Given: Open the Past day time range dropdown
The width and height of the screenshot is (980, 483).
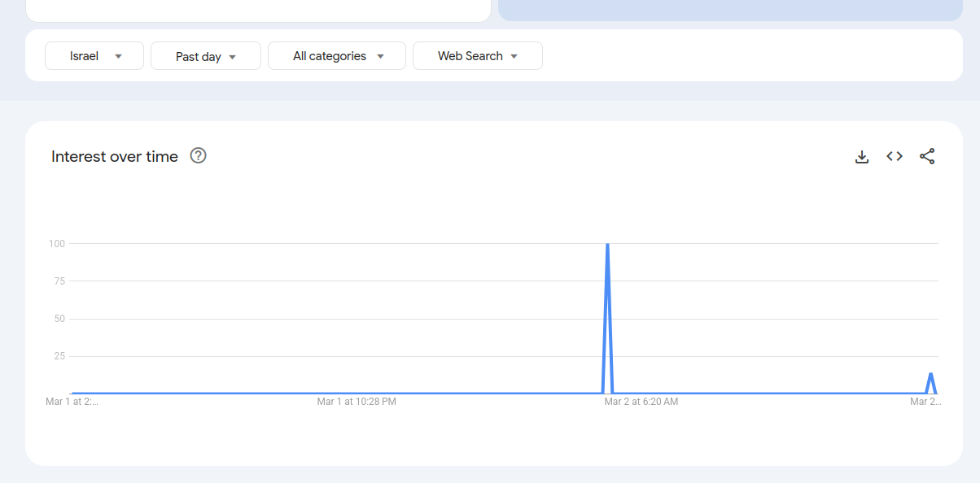Looking at the screenshot, I should [x=206, y=56].
